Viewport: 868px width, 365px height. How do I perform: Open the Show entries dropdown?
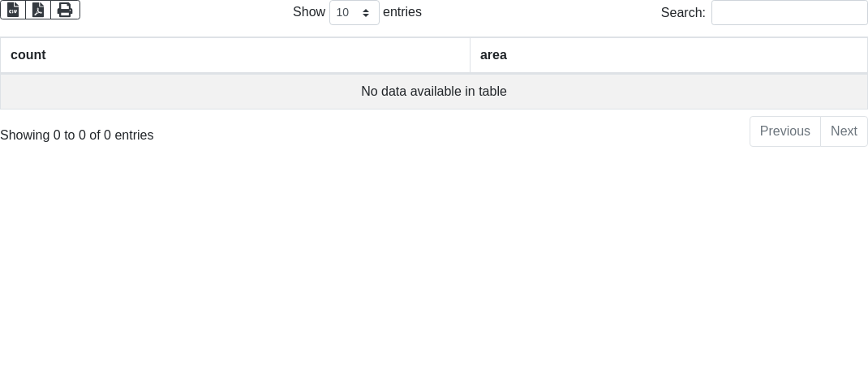(354, 13)
